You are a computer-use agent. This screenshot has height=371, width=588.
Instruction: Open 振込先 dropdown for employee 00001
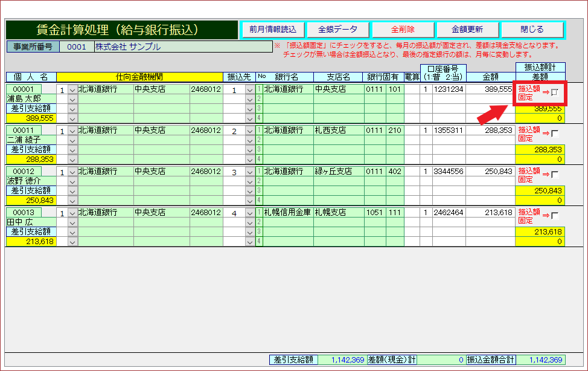(250, 90)
